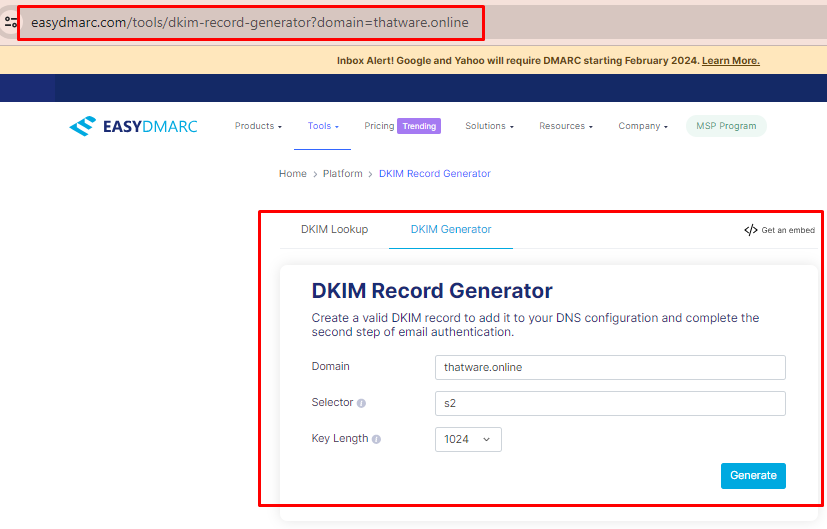Click the Key Length info icon
827x529 pixels.
coord(376,439)
